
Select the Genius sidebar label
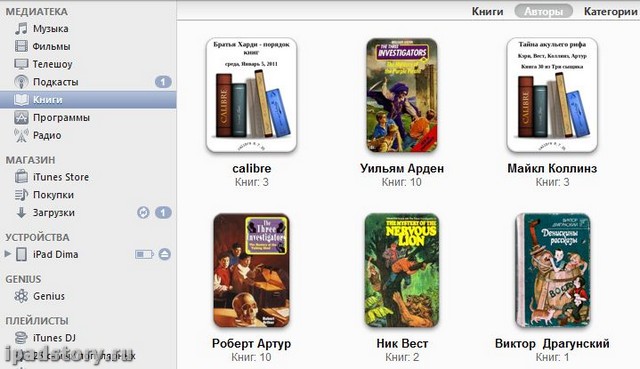point(49,296)
